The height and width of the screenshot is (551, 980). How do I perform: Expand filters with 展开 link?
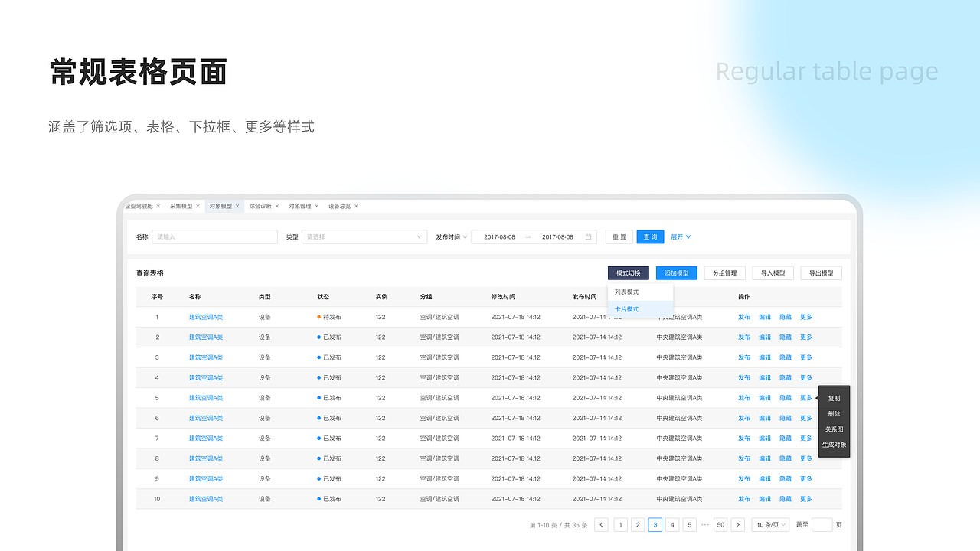(681, 237)
